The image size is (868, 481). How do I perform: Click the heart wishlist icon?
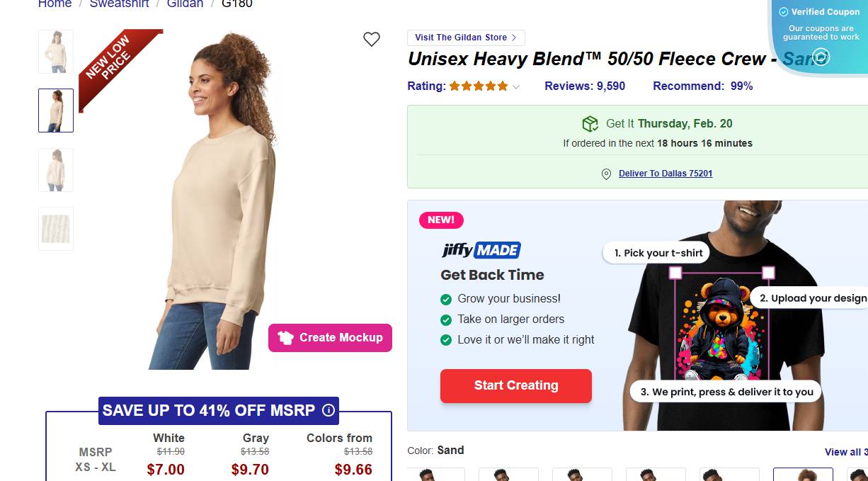click(372, 40)
